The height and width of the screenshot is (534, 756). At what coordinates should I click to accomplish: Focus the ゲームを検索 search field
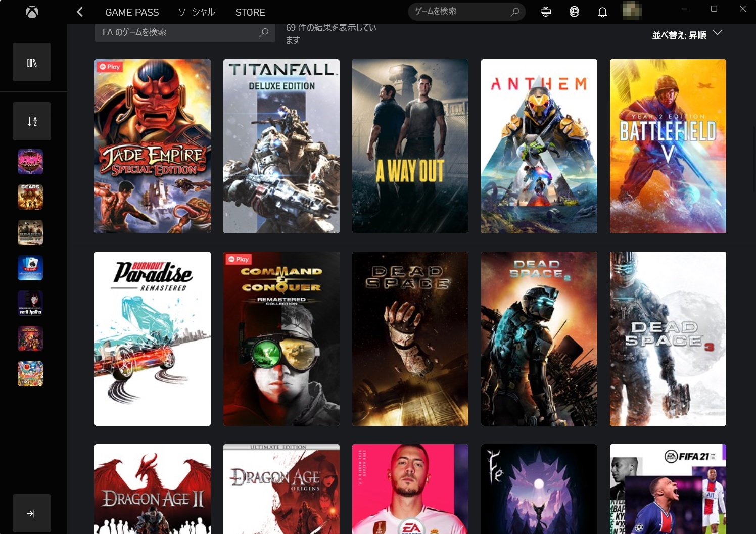[466, 12]
